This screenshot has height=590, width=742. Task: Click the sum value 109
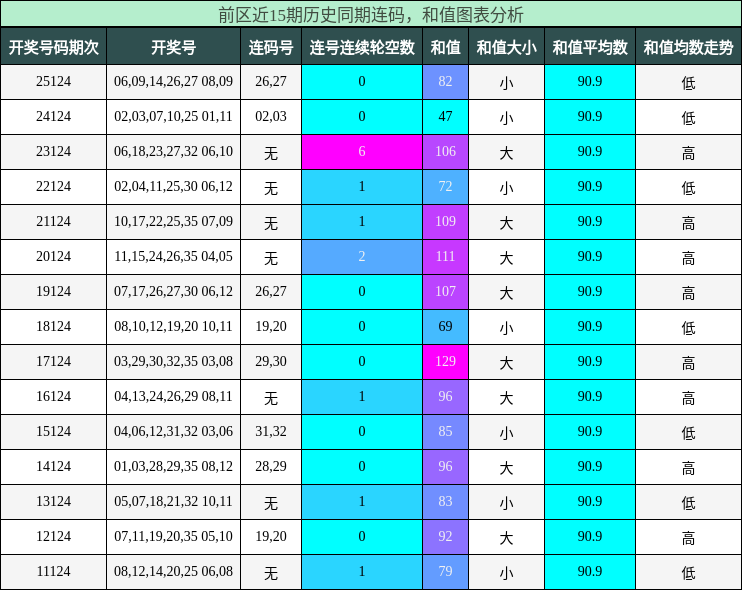pyautogui.click(x=445, y=221)
